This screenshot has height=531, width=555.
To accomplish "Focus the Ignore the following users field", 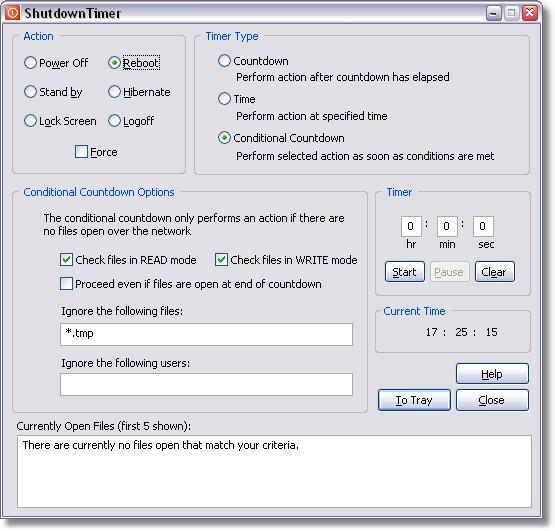I will (x=206, y=384).
